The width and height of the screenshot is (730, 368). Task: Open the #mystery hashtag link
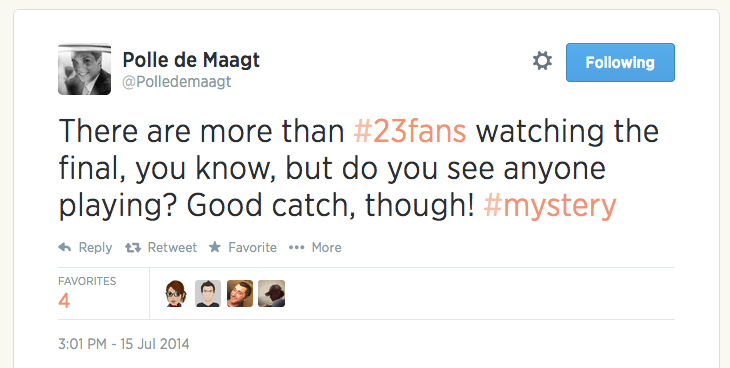[550, 206]
